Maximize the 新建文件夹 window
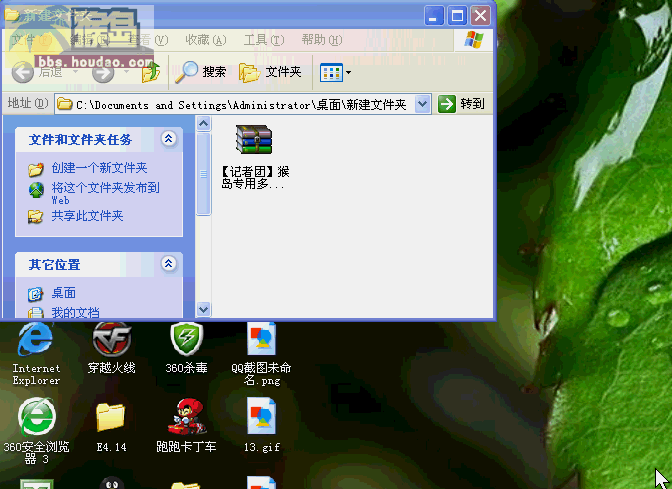Screen dimensions: 672x489 457,16
